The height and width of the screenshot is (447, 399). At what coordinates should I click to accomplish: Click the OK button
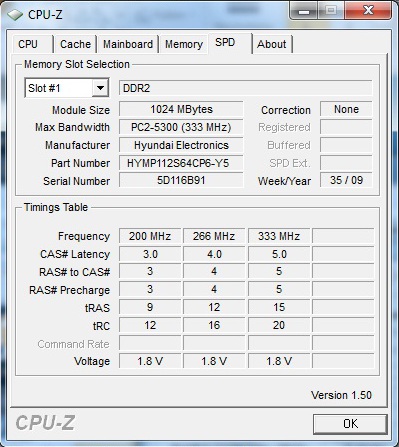click(x=350, y=424)
